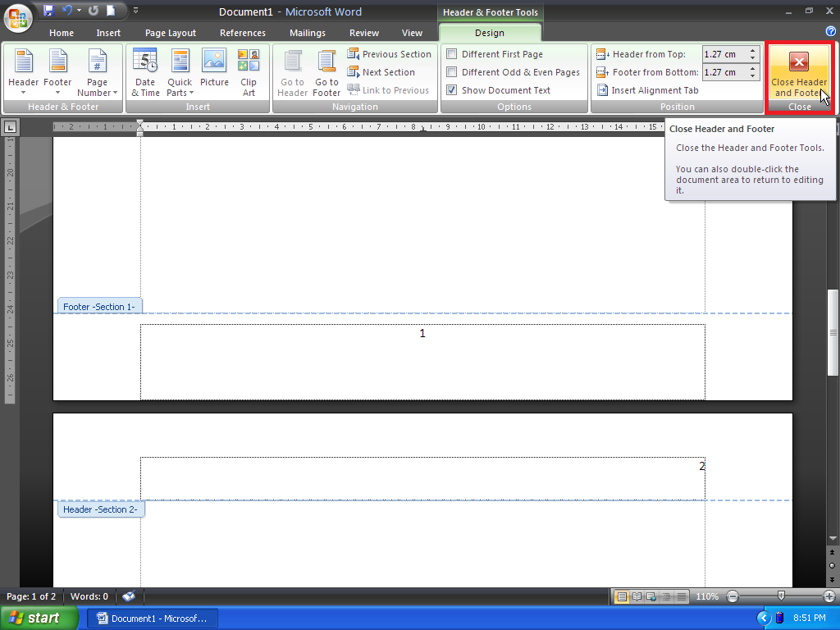
Task: Increase Header from Top value
Action: pos(753,51)
